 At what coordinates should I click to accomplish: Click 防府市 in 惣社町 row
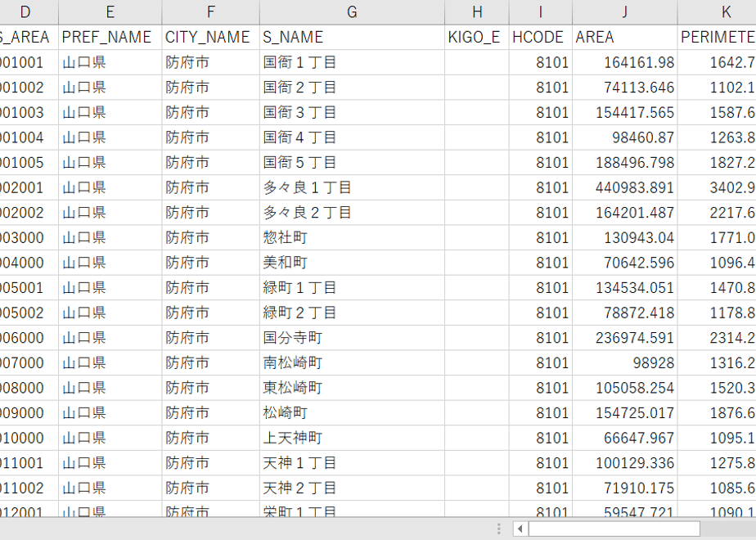click(211, 238)
